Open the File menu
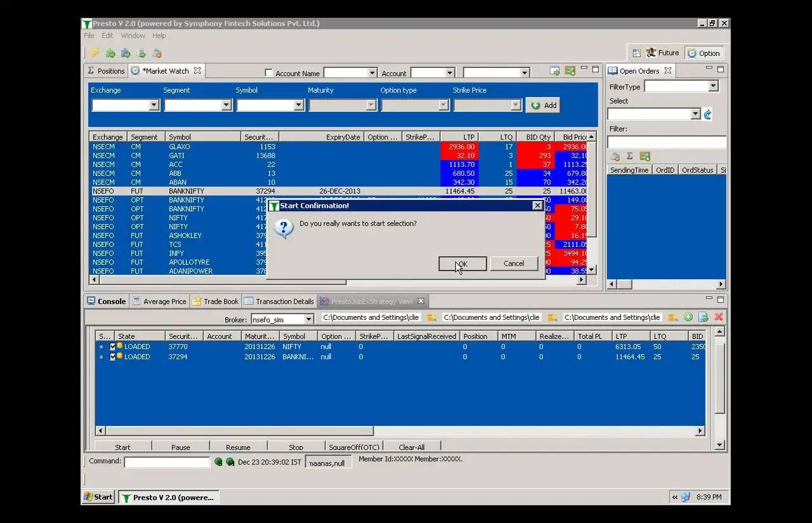Image resolution: width=812 pixels, height=523 pixels. (89, 36)
